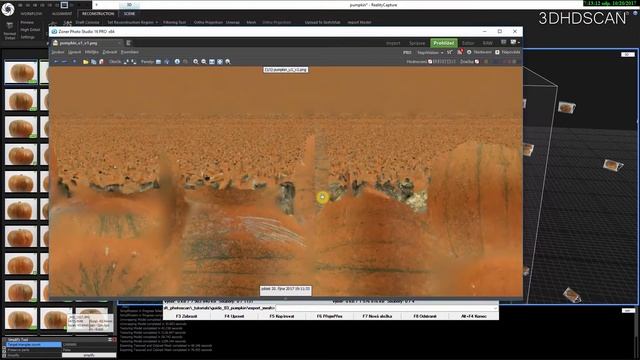Open Set Reconstruction Region dropdown
The width and height of the screenshot is (640, 360).
pyautogui.click(x=132, y=22)
